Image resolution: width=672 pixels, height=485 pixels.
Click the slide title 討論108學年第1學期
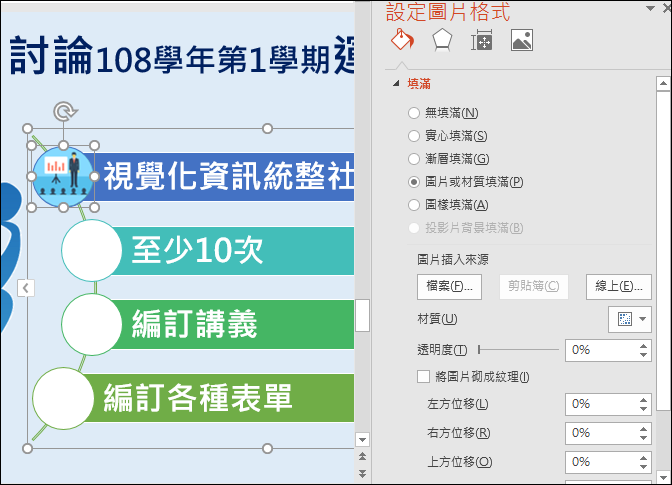[170, 57]
